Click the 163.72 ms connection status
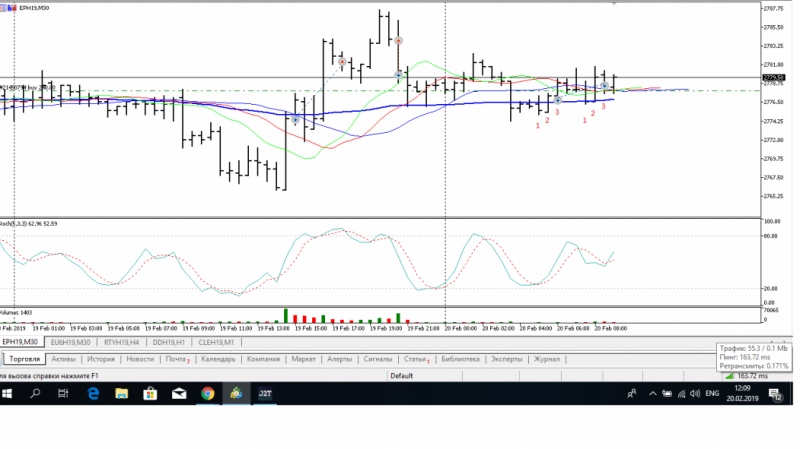800x449 pixels. pyautogui.click(x=753, y=376)
